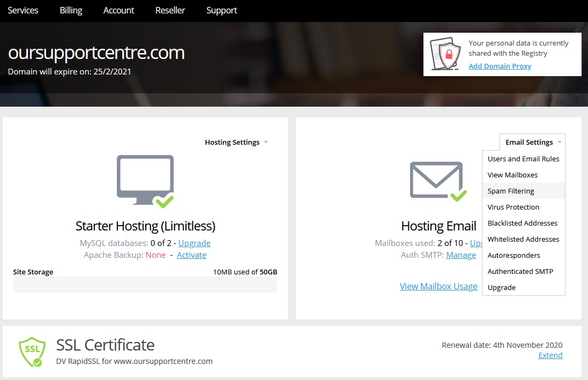Viewport: 588px width, 380px height.
Task: Open the View Mailbox Usage link
Action: (438, 286)
